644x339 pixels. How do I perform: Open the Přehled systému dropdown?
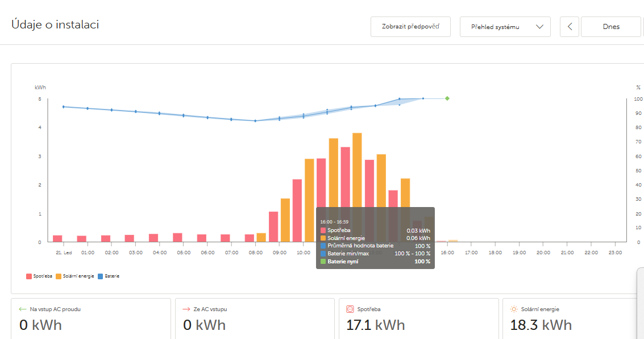(x=505, y=27)
